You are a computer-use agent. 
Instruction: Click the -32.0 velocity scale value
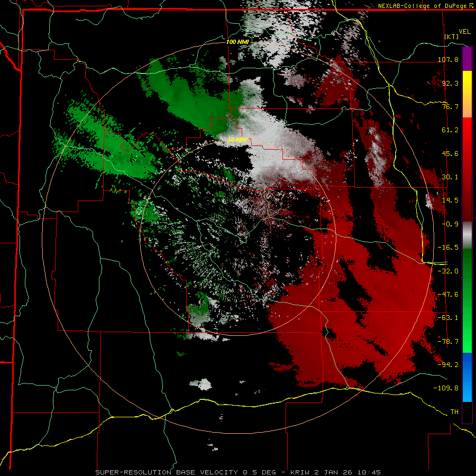click(x=448, y=271)
